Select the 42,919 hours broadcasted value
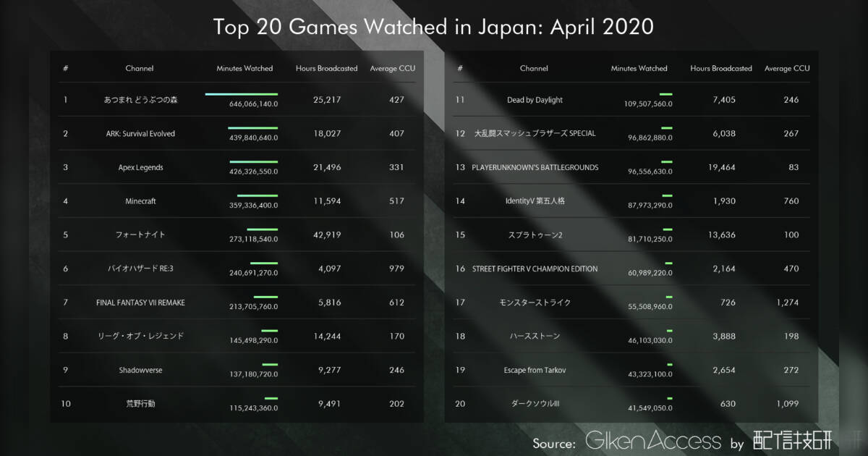868x456 pixels. pos(326,235)
